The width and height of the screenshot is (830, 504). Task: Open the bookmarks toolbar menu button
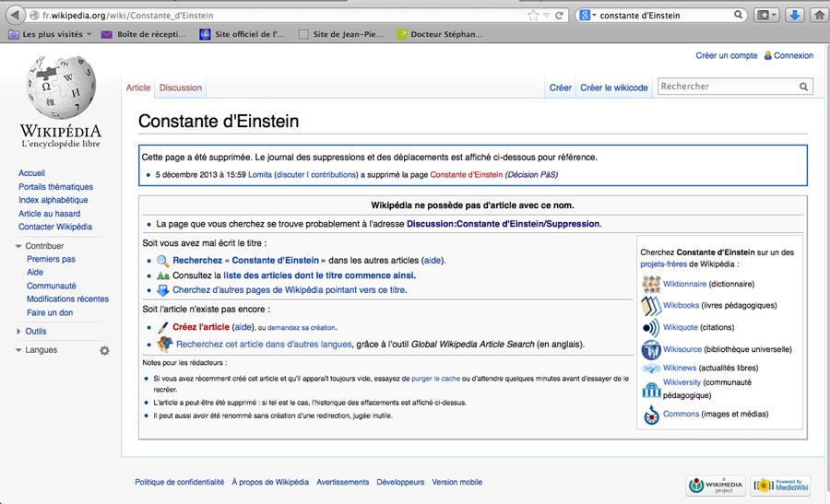tap(766, 15)
